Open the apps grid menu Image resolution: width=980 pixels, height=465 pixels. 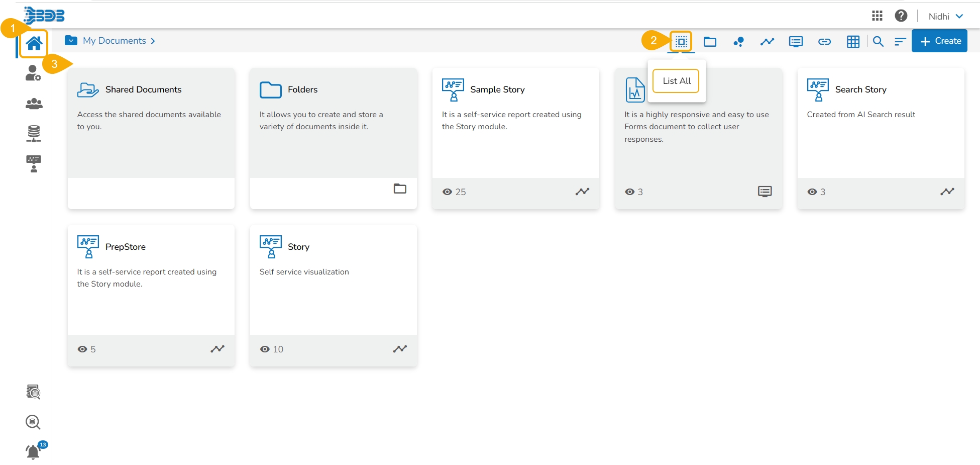[x=877, y=16]
